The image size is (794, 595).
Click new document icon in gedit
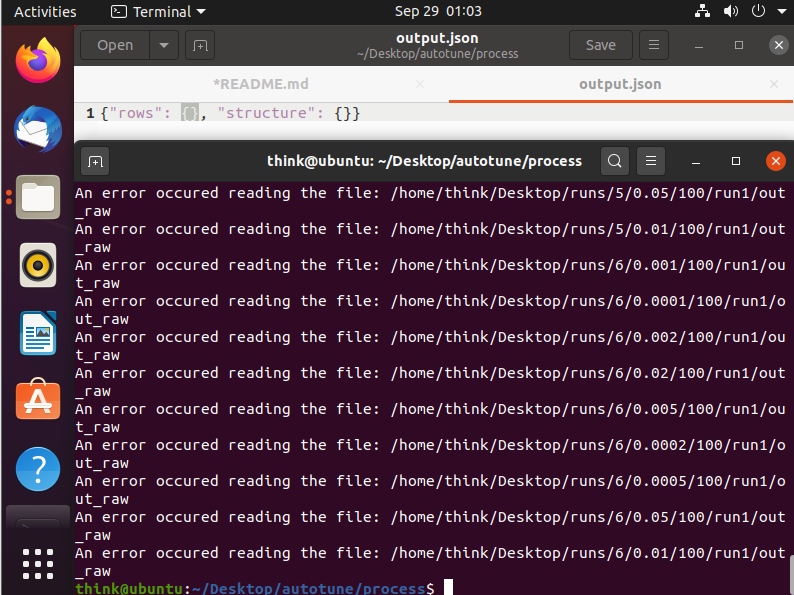pyautogui.click(x=200, y=46)
